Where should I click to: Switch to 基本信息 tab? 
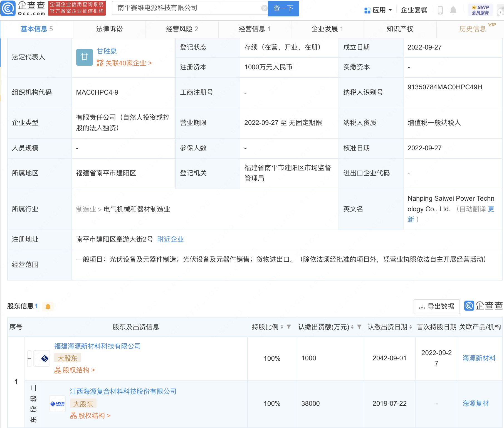(x=37, y=29)
